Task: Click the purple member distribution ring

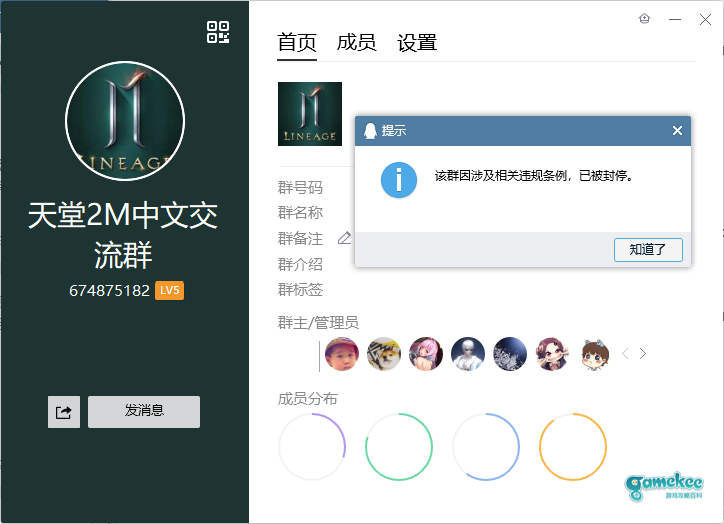Action: coord(312,447)
